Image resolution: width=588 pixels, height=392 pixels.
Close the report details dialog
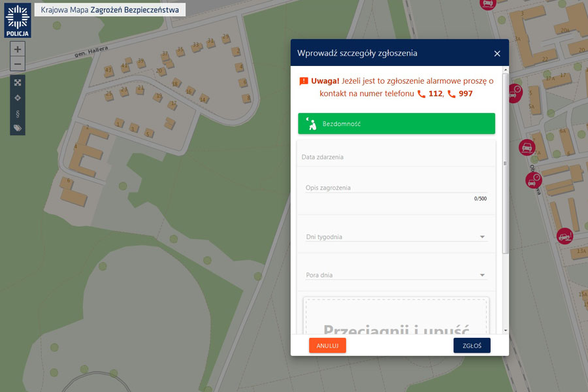coord(497,54)
